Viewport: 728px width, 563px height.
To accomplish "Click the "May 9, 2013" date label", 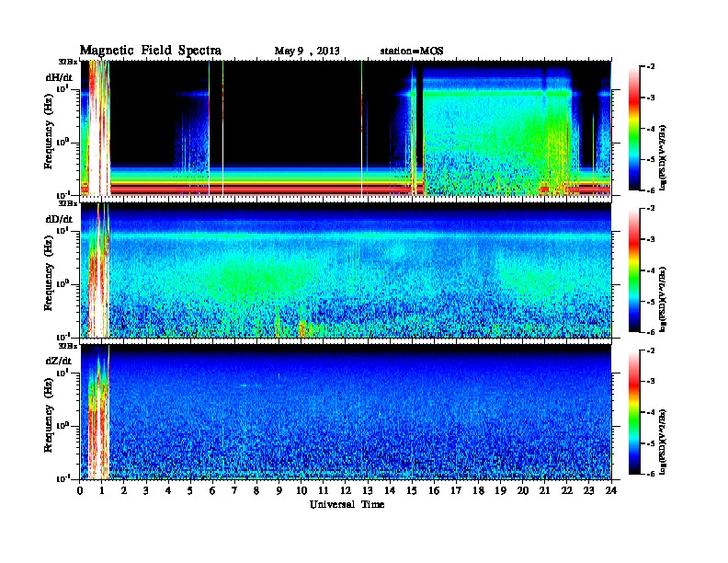I will [x=307, y=52].
